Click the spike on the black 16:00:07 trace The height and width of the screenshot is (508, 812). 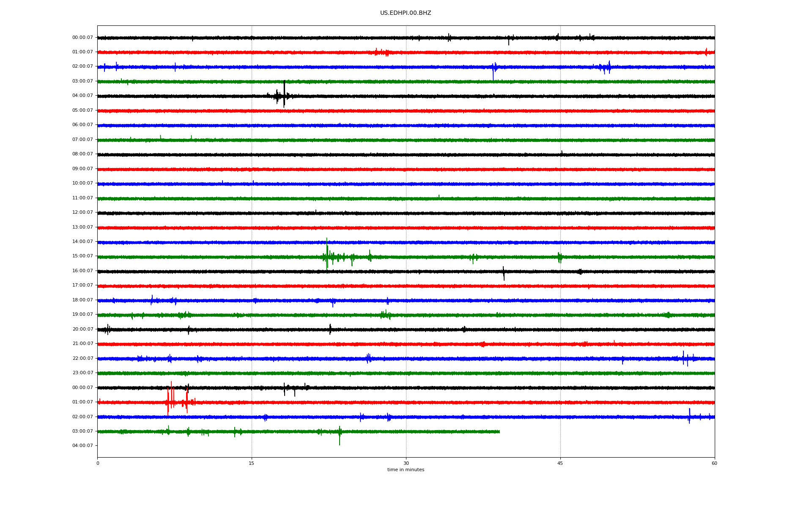click(x=503, y=273)
